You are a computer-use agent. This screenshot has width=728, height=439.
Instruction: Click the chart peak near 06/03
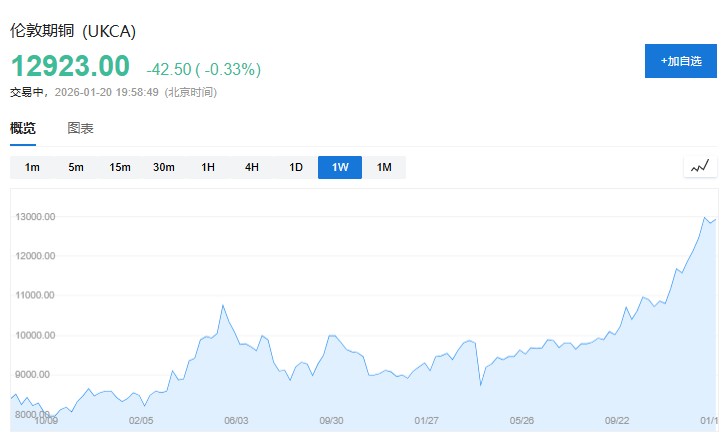click(223, 305)
